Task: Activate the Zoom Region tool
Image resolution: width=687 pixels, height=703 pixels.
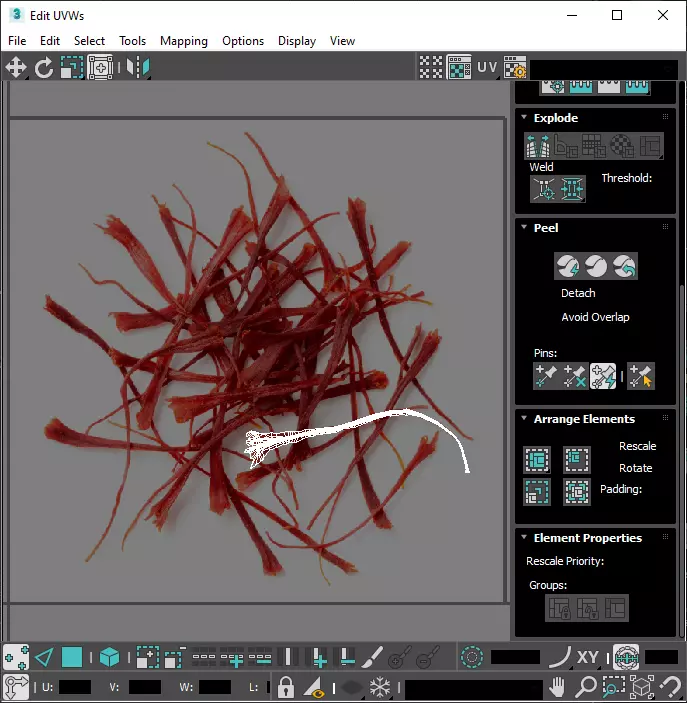Action: coord(614,687)
